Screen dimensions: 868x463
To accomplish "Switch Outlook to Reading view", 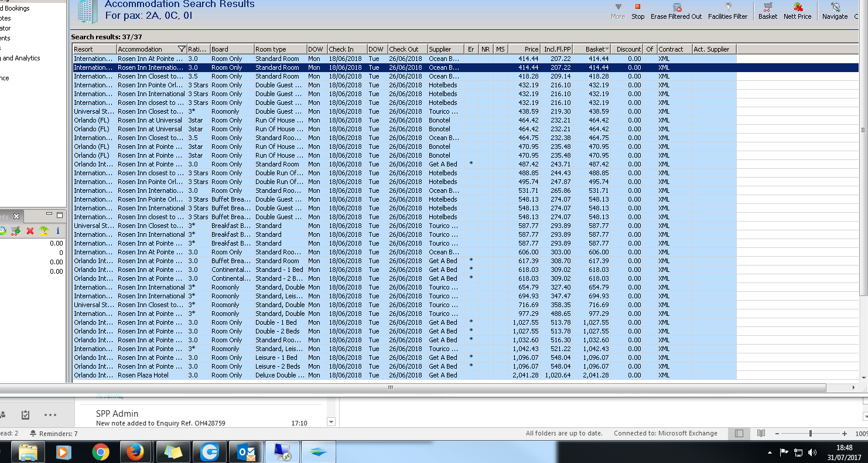I will 761,434.
